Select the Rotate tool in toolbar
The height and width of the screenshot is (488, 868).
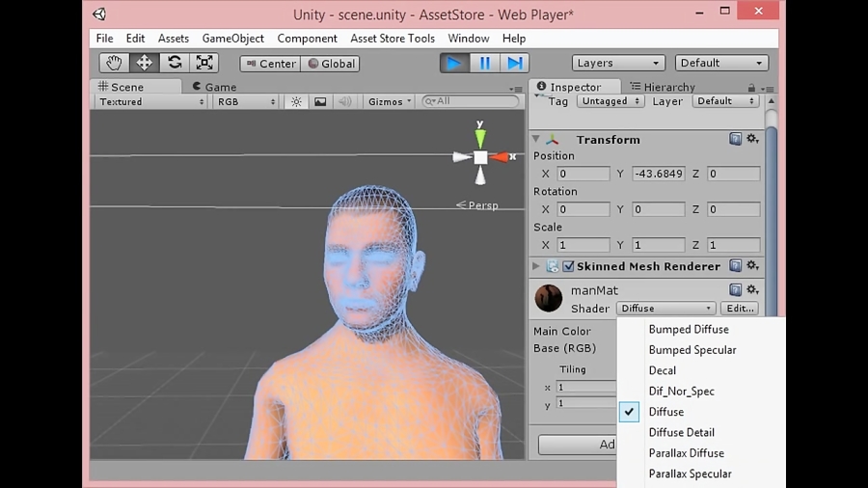(x=175, y=63)
